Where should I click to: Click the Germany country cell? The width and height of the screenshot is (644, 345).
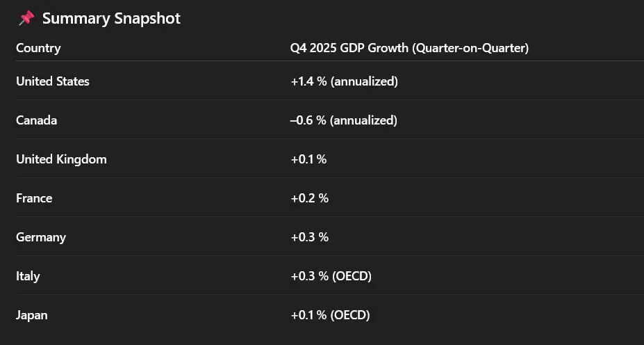coord(41,237)
